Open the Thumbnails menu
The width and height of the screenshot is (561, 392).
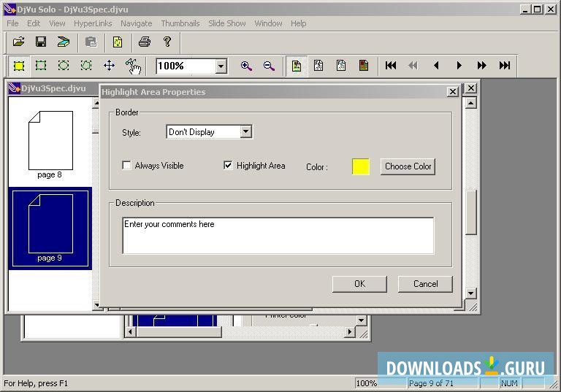click(x=180, y=23)
